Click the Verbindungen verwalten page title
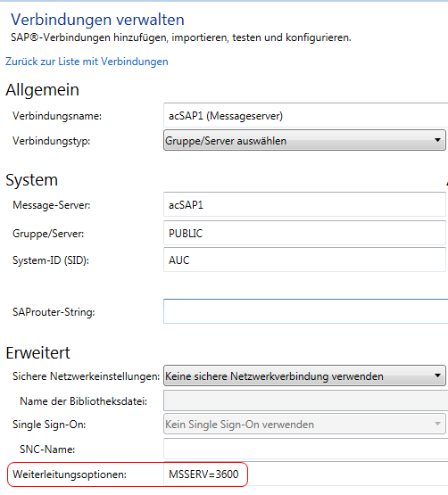Screen dimensions: 448x495 [x=97, y=20]
